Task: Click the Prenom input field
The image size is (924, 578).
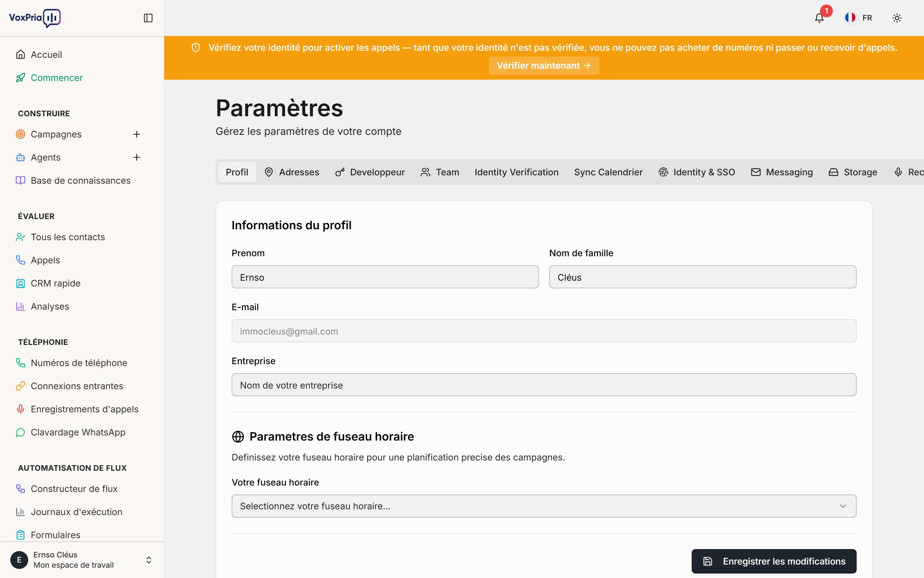Action: pyautogui.click(x=385, y=277)
